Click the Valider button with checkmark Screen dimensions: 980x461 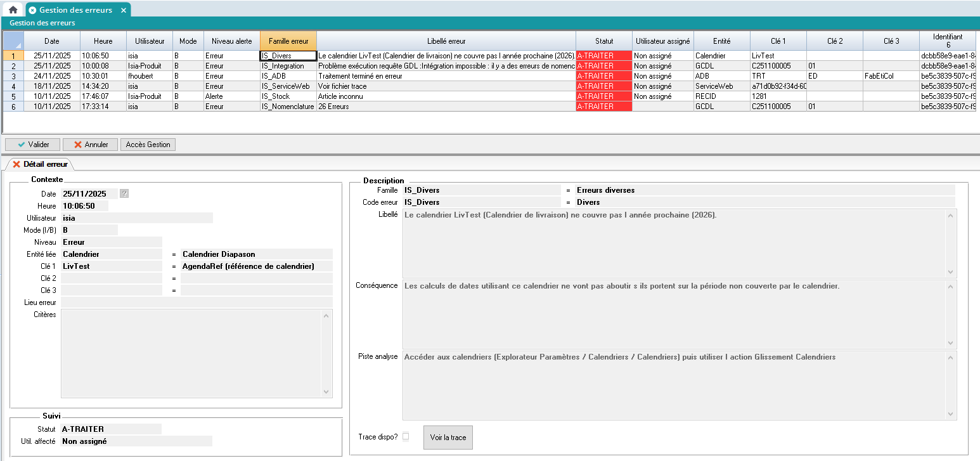point(32,145)
